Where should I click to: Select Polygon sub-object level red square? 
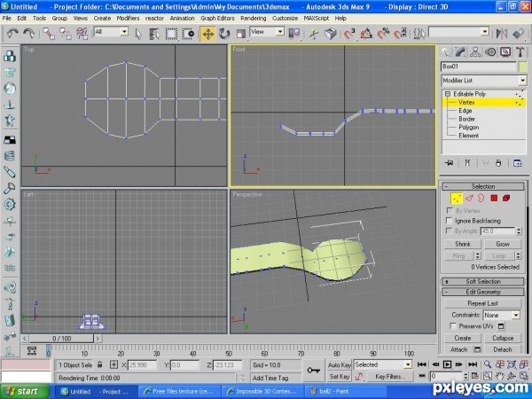(x=494, y=198)
